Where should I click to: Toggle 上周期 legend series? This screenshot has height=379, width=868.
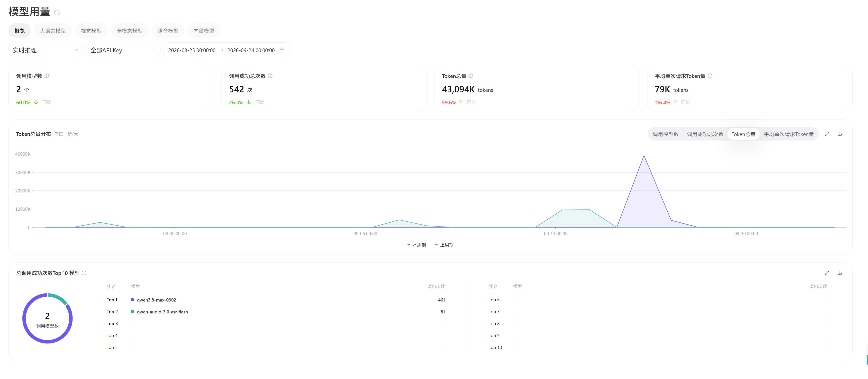coord(444,245)
